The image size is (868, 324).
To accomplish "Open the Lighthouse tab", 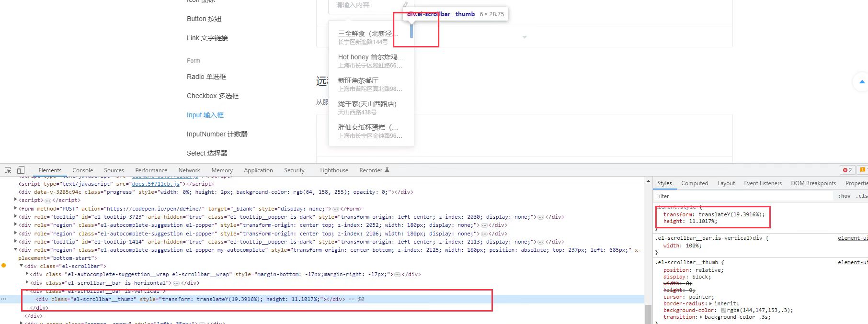I will coord(334,170).
